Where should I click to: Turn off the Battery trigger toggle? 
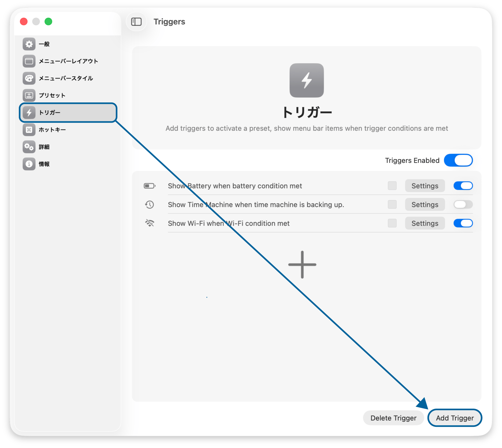point(463,186)
